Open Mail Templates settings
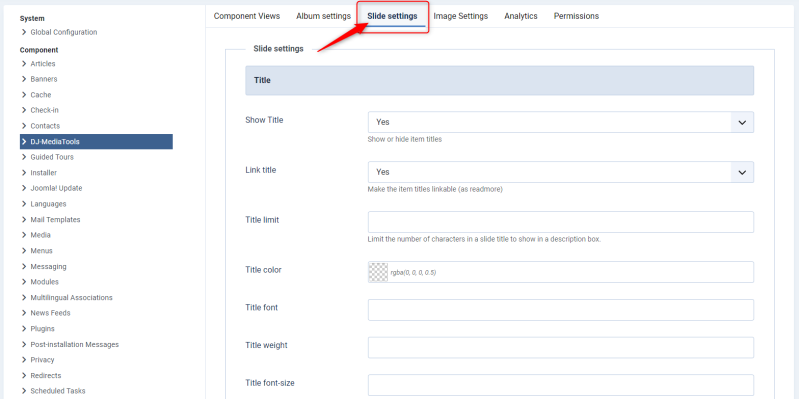This screenshot has width=800, height=399. click(x=55, y=220)
